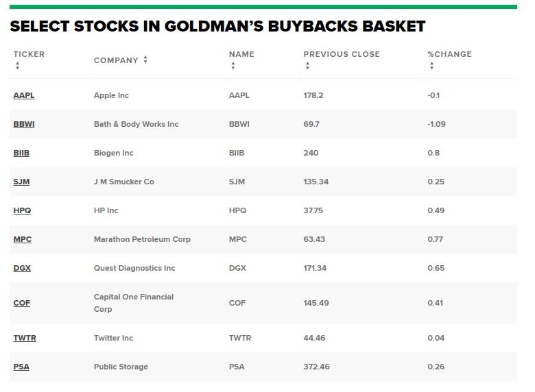Screen dimensions: 535x392
Task: Open the TWTR ticker link
Action: (x=25, y=338)
